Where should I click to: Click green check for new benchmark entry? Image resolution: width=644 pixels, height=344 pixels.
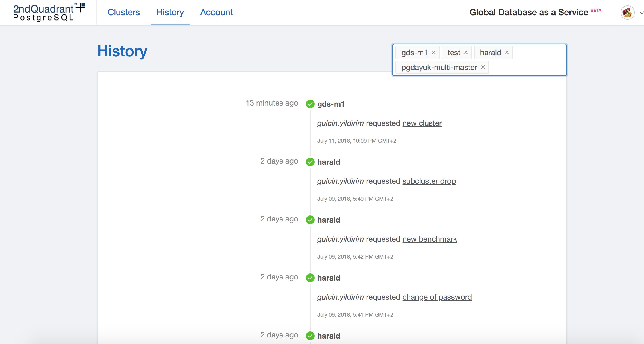[310, 220]
